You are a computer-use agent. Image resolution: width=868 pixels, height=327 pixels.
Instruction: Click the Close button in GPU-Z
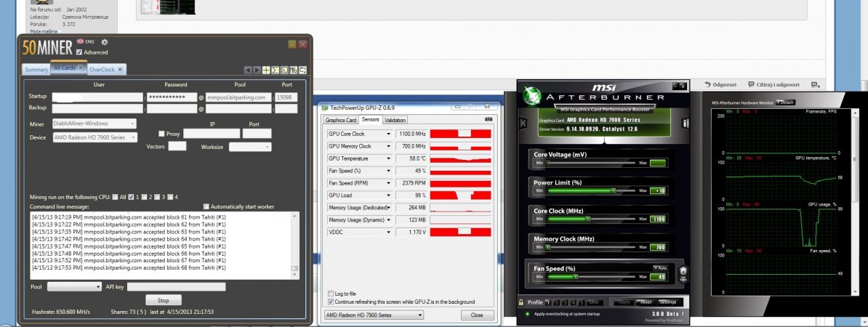477,315
